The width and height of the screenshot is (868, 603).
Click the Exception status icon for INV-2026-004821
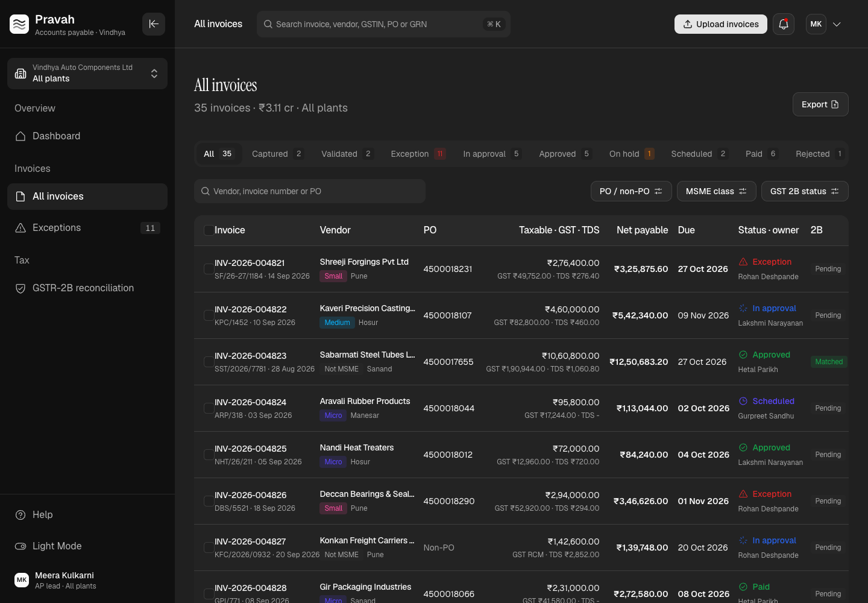743,262
